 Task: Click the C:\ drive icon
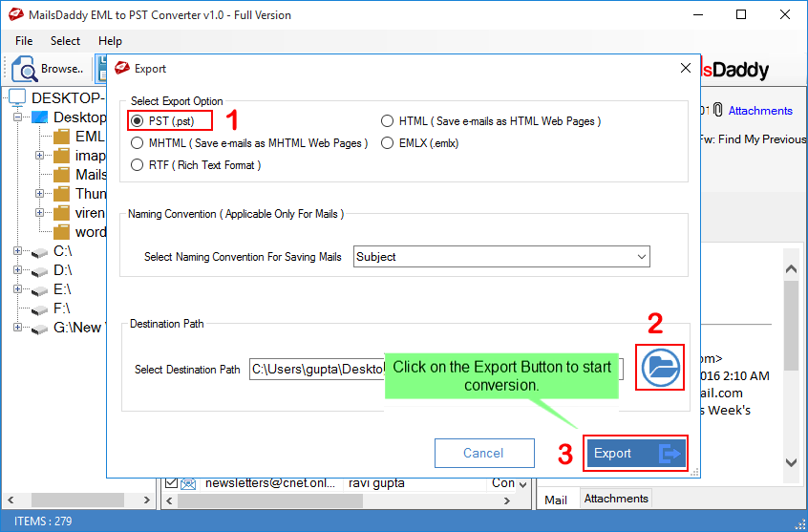click(40, 252)
